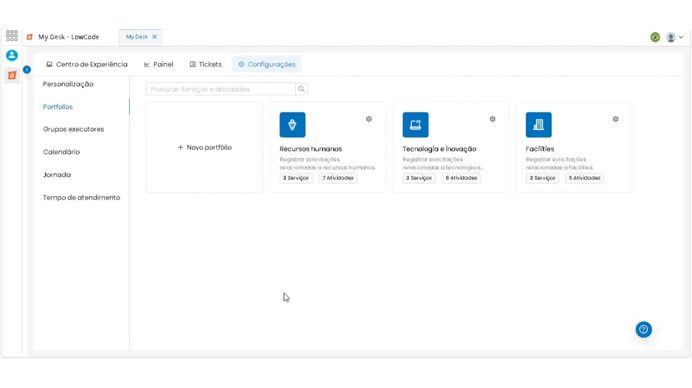Image resolution: width=692 pixels, height=388 pixels.
Task: Open the apps grid launcher icon
Action: tap(12, 35)
